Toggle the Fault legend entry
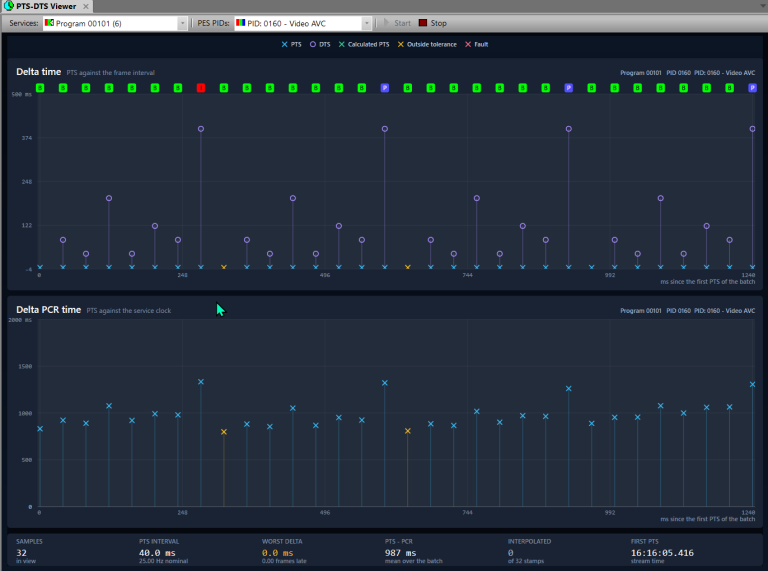The width and height of the screenshot is (768, 571). coord(477,44)
